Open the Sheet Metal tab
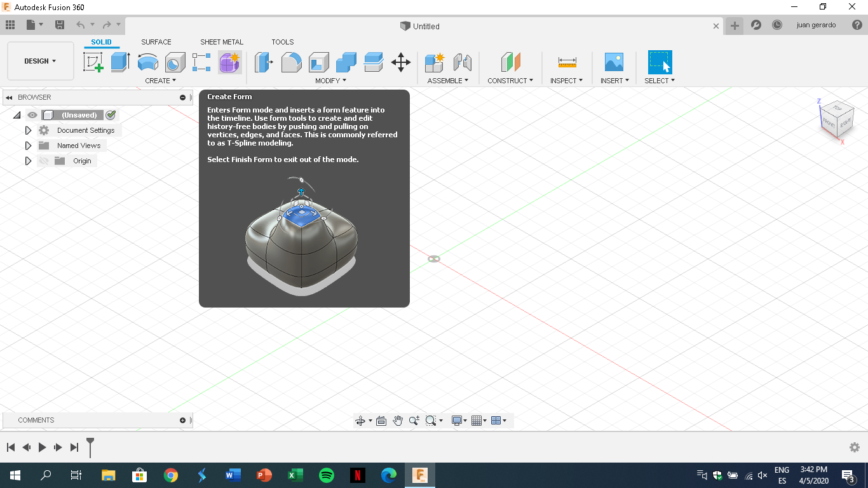This screenshot has height=488, width=868. [221, 42]
